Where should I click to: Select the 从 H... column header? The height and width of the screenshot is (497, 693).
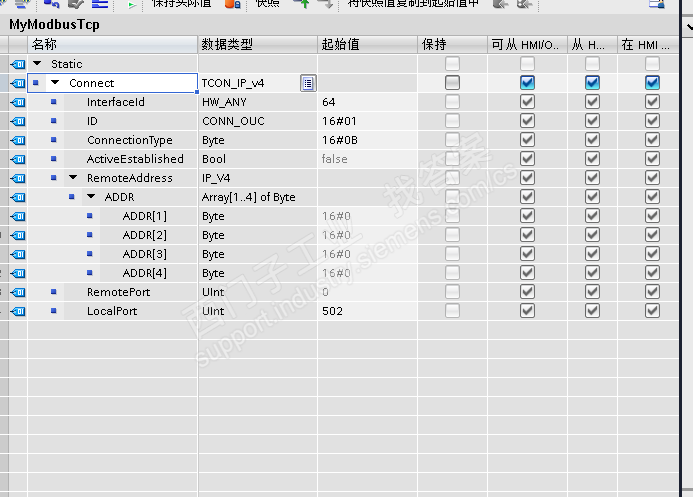coord(592,45)
